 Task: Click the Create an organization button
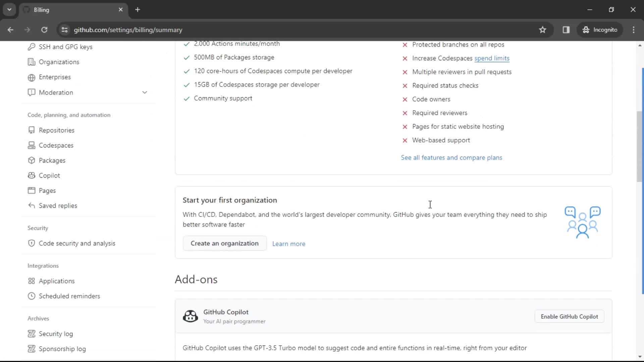pyautogui.click(x=225, y=244)
